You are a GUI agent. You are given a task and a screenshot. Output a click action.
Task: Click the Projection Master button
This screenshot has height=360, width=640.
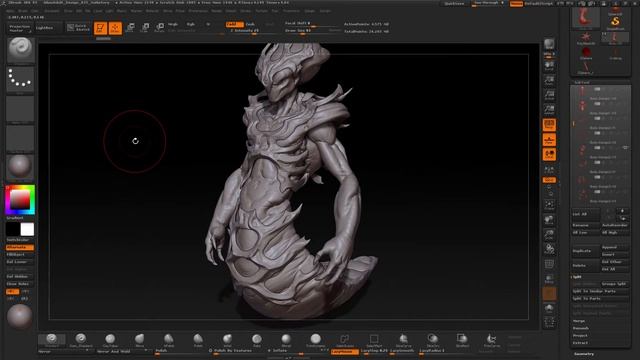(x=20, y=28)
